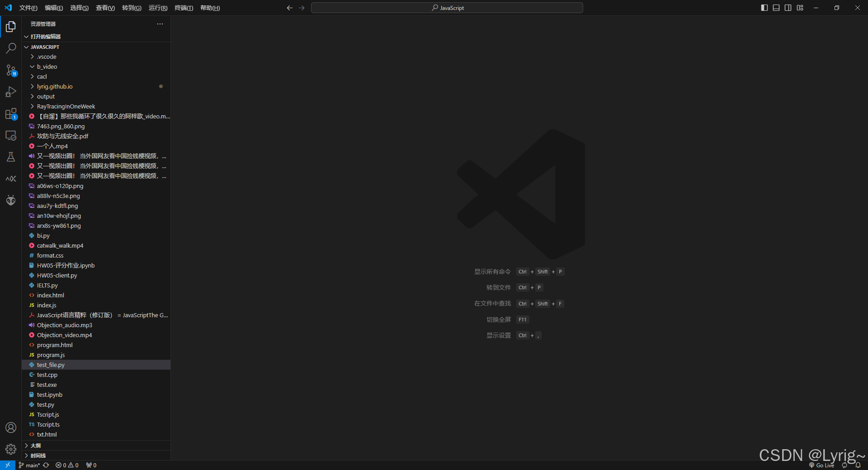Toggle bottom panel layout icon
The width and height of the screenshot is (868, 470).
[x=776, y=8]
